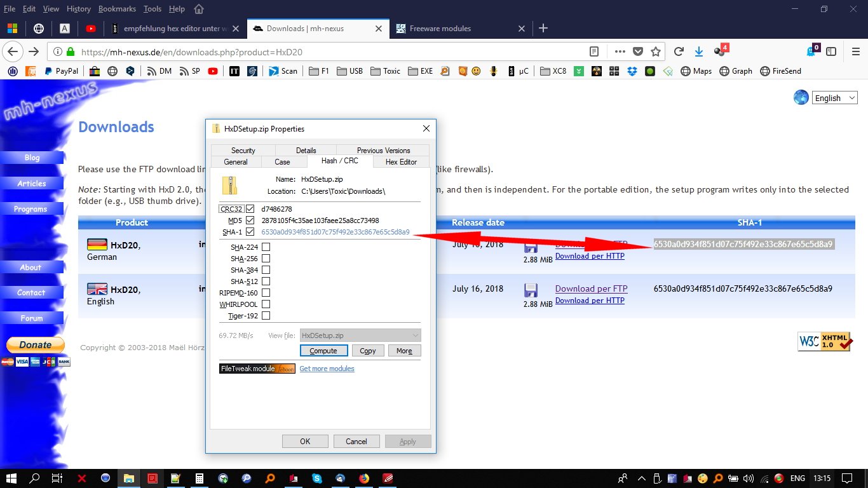Switch to the Details tab
Viewport: 868px width, 488px height.
(x=306, y=151)
